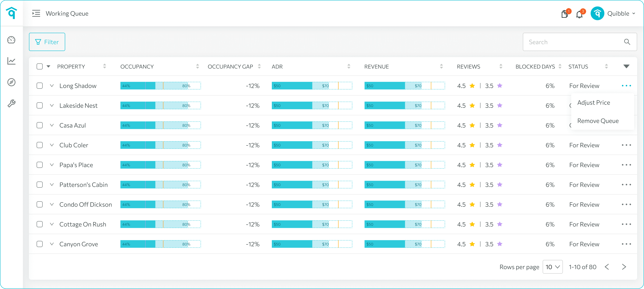This screenshot has width=644, height=289.
Task: Open the column options triangle after STATUS
Action: 626,66
